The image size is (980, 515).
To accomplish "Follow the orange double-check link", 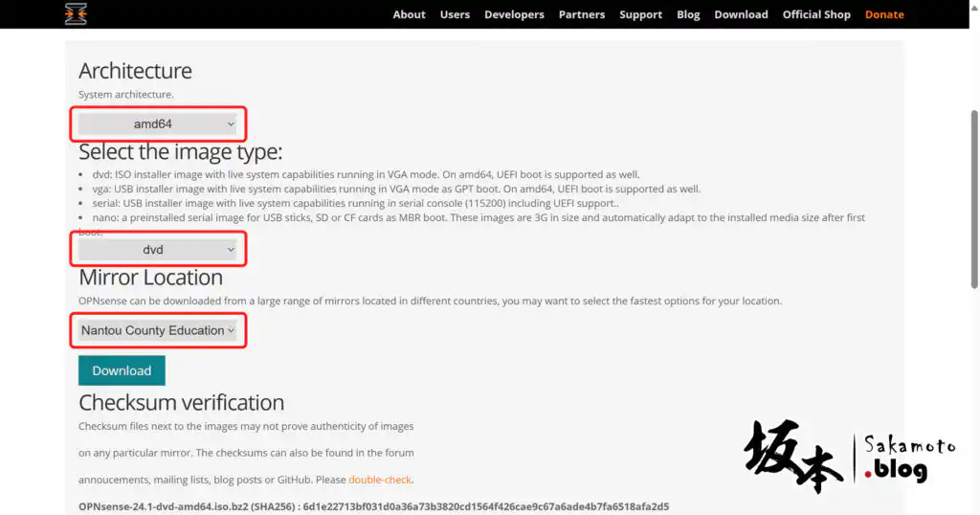I will pos(380,480).
